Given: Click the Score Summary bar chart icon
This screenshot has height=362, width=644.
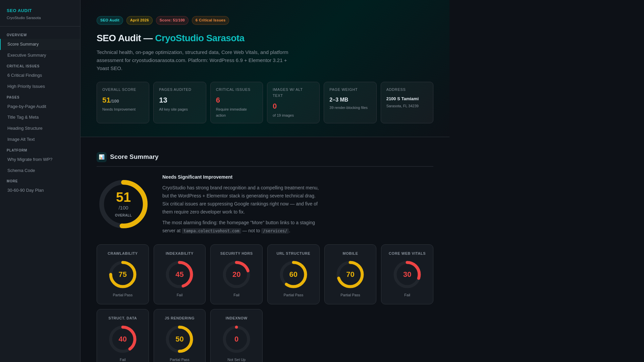Looking at the screenshot, I should 102,157.
